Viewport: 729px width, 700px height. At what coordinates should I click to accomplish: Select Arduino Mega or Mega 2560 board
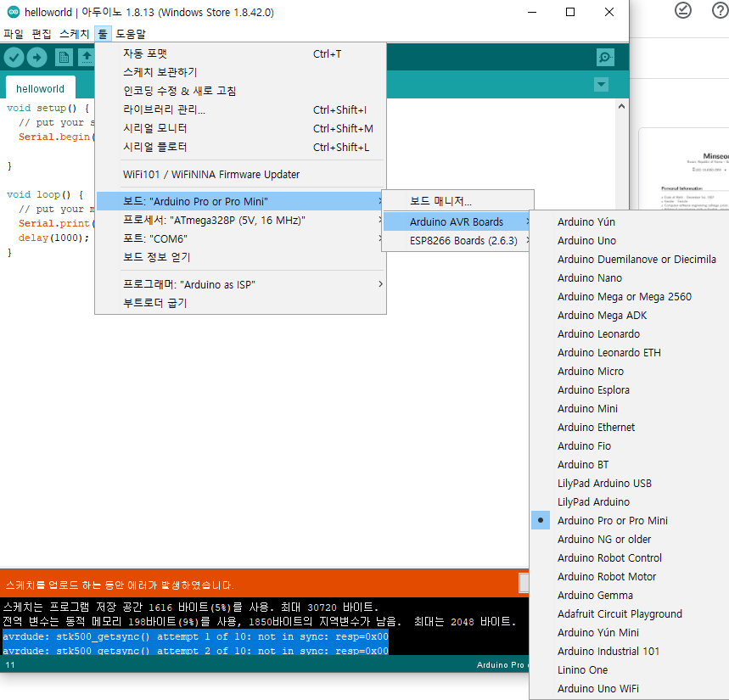click(x=630, y=297)
